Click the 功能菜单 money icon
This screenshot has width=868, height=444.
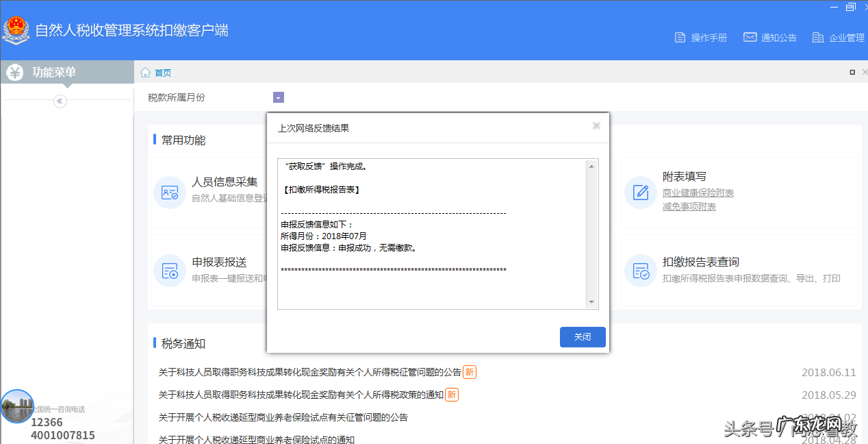14,72
